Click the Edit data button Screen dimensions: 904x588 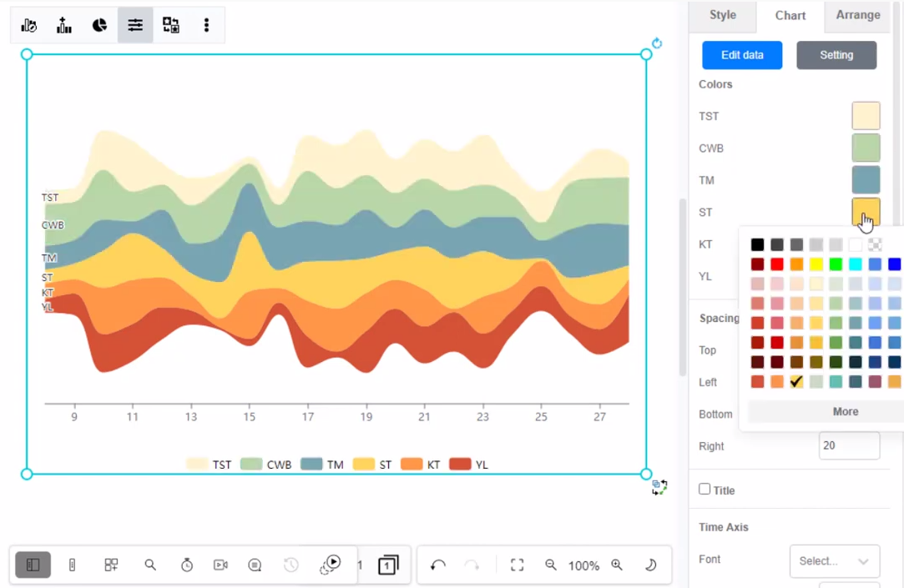(x=741, y=54)
